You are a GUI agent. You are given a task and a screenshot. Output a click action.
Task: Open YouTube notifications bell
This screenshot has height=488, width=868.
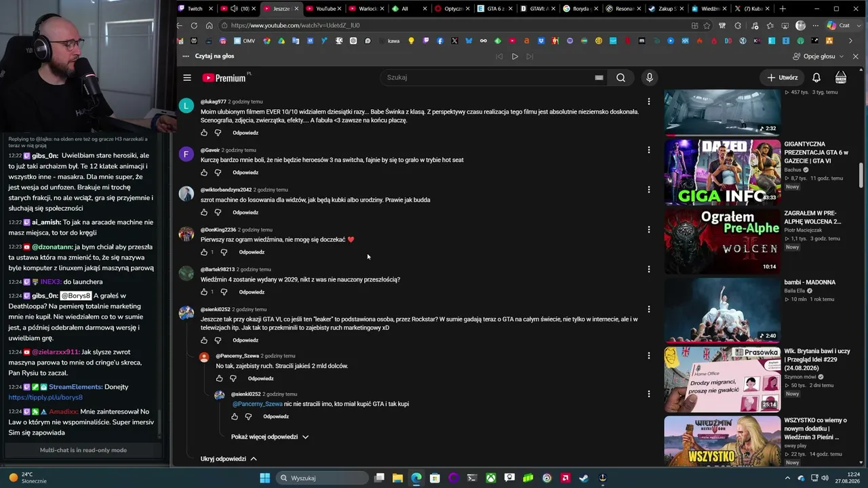point(816,77)
